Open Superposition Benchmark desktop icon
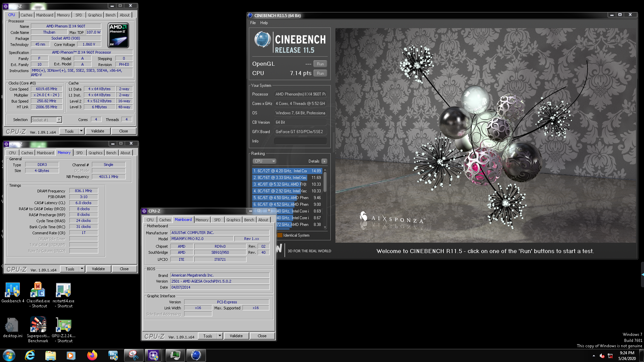This screenshot has height=362, width=644. click(x=38, y=329)
